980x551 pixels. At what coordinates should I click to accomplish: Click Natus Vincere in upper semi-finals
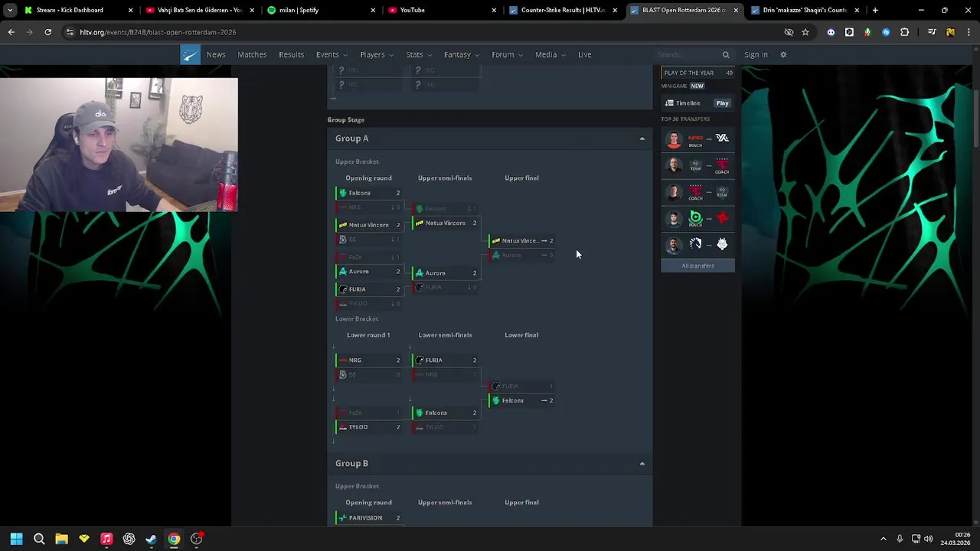[446, 223]
